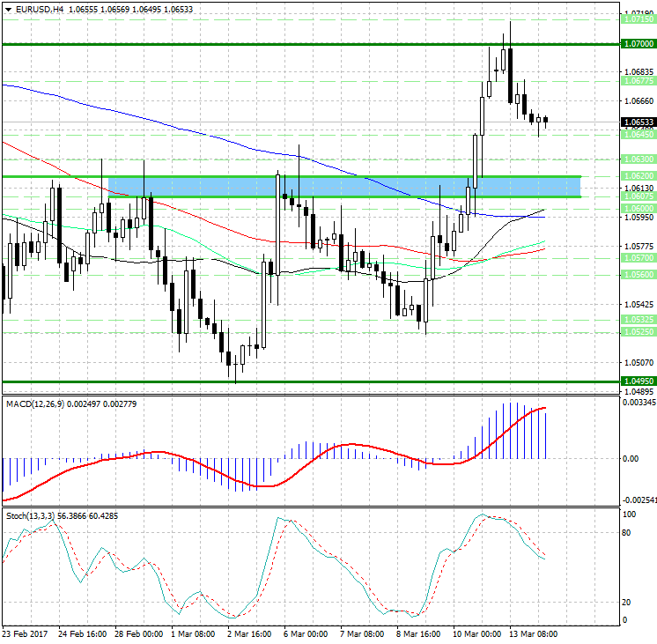The height and width of the screenshot is (644, 657).
Task: Select the 1.04950 support level label
Action: point(637,381)
